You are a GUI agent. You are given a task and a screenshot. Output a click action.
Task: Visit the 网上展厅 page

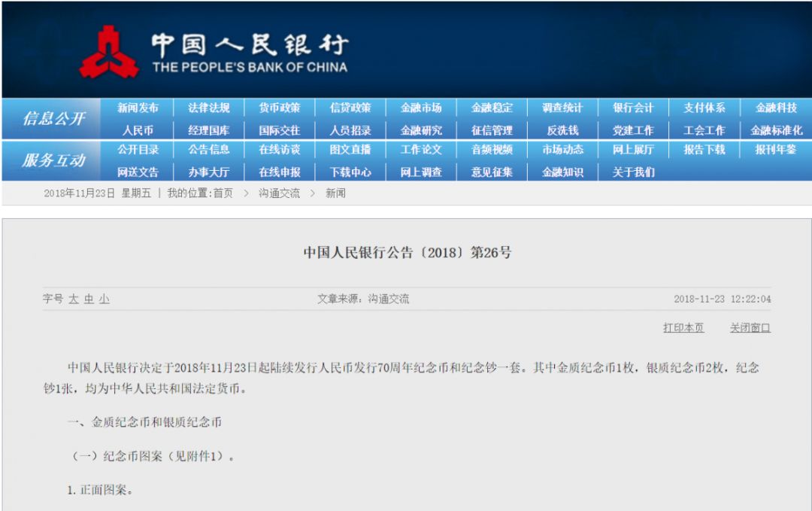pos(633,150)
